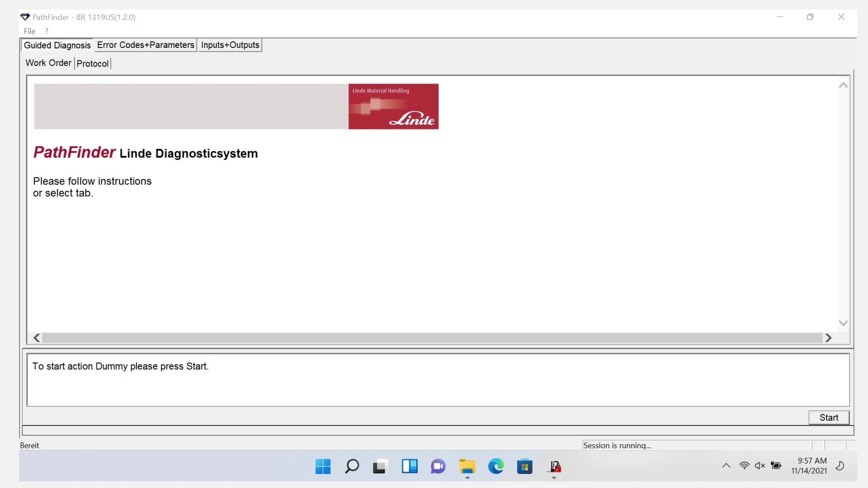Open File Explorer from taskbar
Image resolution: width=868 pixels, height=488 pixels.
(467, 466)
